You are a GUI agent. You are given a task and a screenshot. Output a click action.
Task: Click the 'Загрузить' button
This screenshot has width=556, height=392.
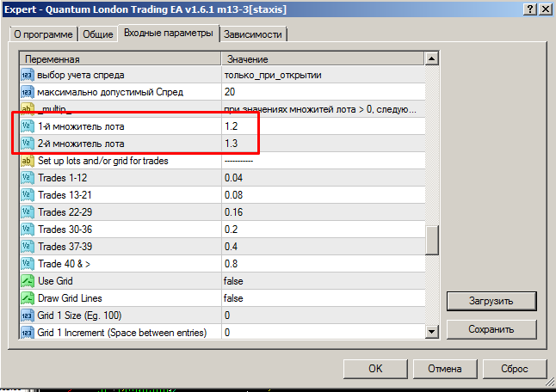491,301
